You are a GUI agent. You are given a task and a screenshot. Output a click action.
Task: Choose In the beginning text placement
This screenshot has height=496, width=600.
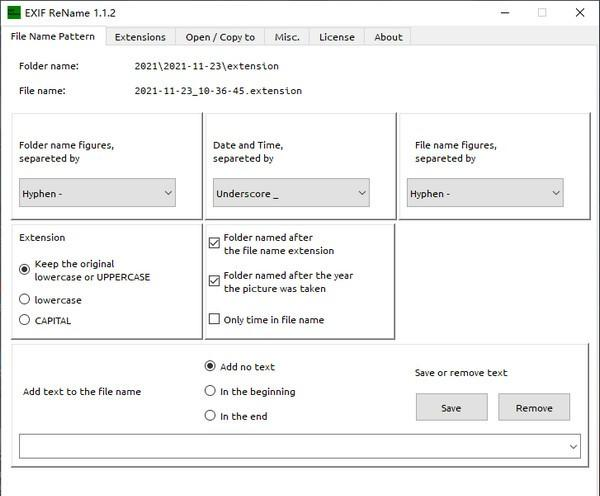(x=210, y=391)
